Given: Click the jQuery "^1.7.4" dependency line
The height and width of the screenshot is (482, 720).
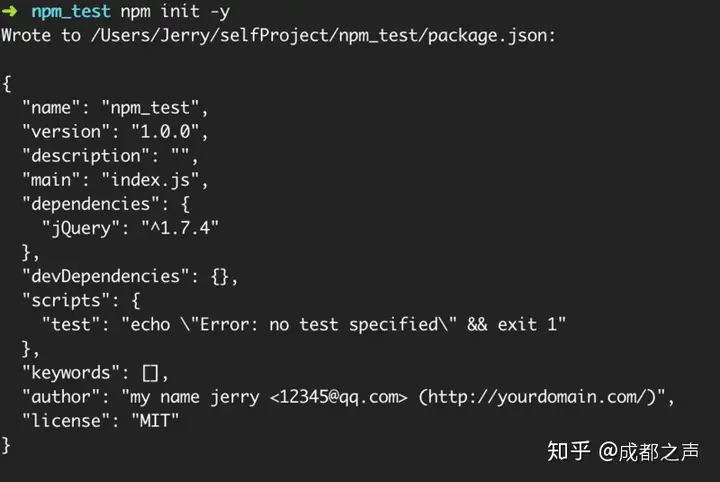Looking at the screenshot, I should pyautogui.click(x=130, y=228).
